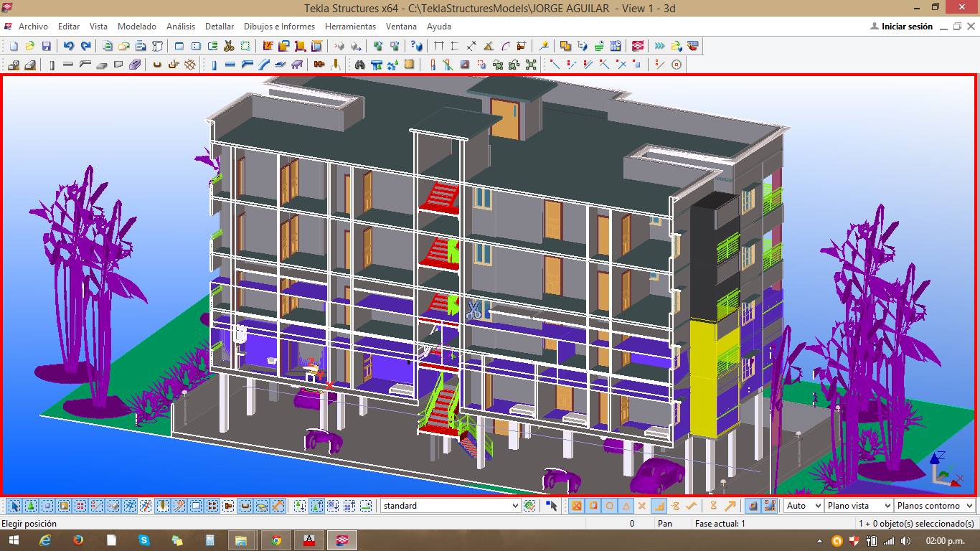Open the Modelado menu
Image resolution: width=980 pixels, height=551 pixels.
(x=136, y=27)
